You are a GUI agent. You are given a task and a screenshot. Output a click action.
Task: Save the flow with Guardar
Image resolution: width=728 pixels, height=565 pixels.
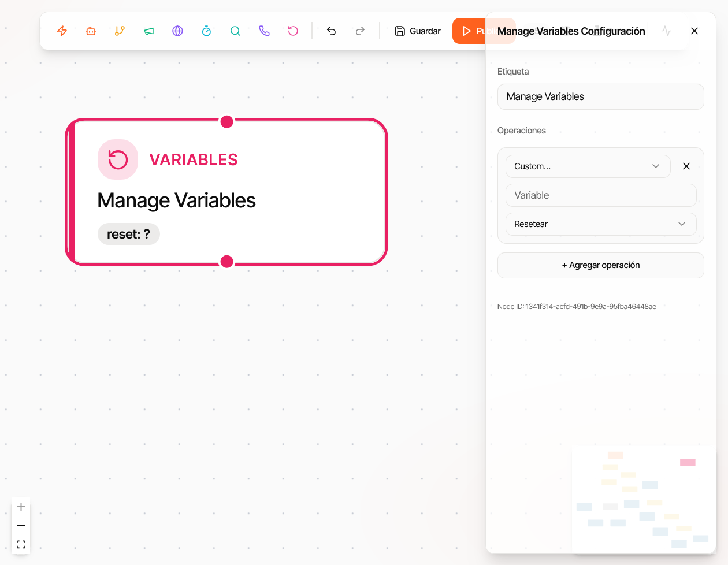418,31
